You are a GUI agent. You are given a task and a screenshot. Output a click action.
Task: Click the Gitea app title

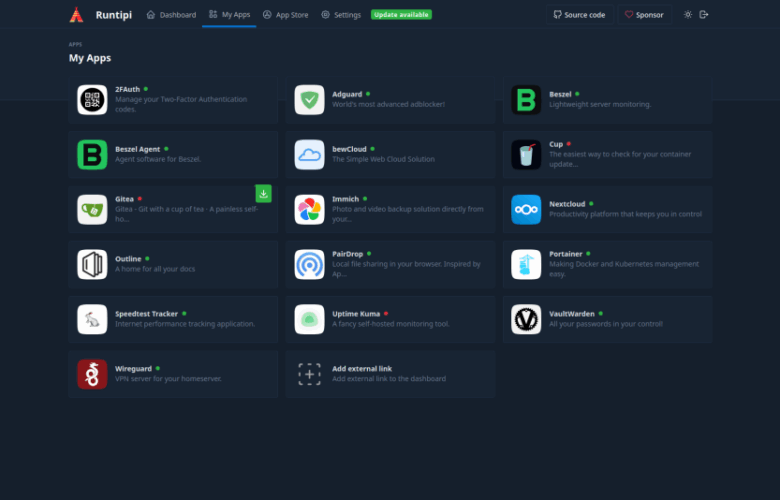point(124,199)
